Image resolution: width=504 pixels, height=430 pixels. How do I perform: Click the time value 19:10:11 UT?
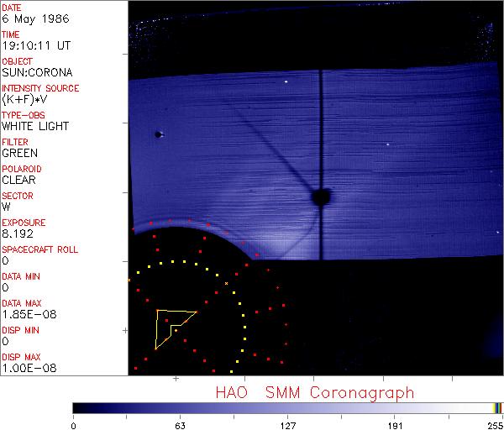pos(36,45)
